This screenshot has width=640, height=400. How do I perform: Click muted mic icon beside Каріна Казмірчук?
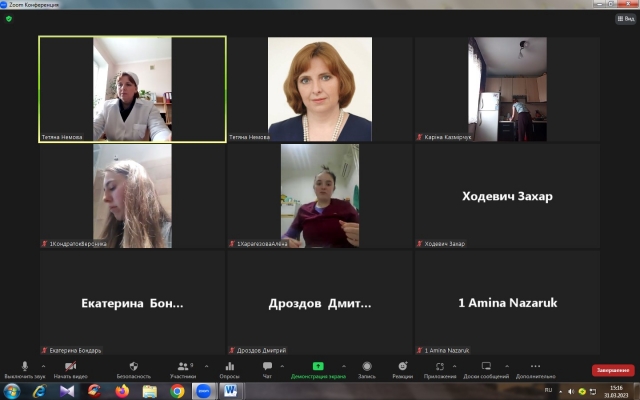click(x=419, y=137)
